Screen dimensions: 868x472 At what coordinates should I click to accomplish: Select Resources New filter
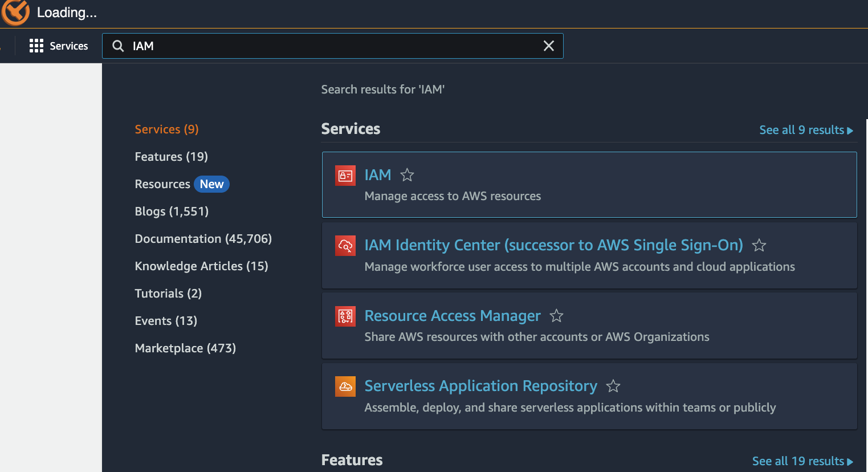coord(182,184)
